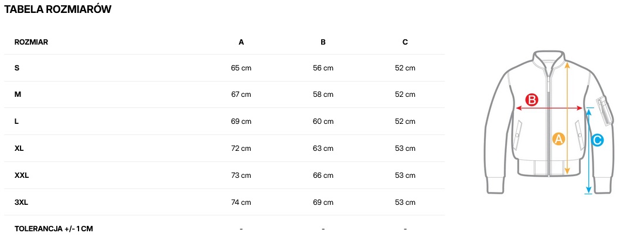This screenshot has width=644, height=243.
Task: Select the XXL size row label
Action: pyautogui.click(x=22, y=176)
